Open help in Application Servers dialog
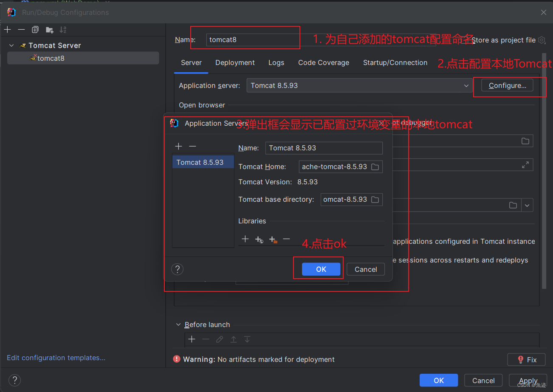This screenshot has width=553, height=392. point(177,269)
